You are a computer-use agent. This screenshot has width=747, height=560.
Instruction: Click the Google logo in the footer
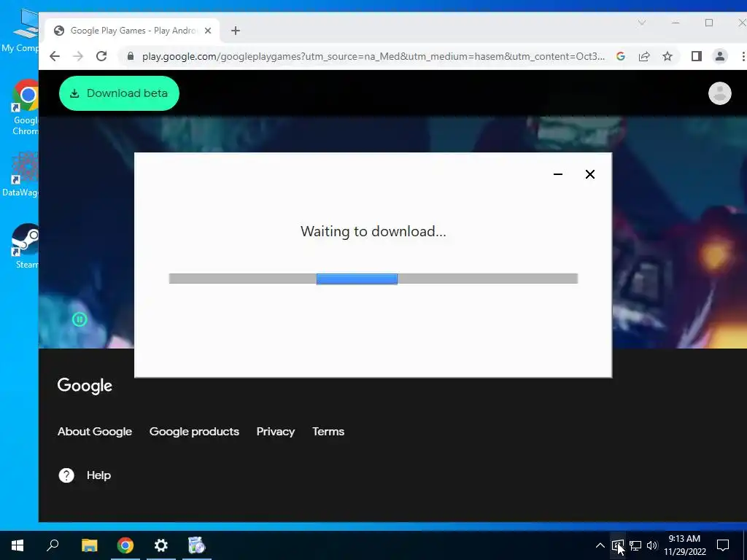85,386
